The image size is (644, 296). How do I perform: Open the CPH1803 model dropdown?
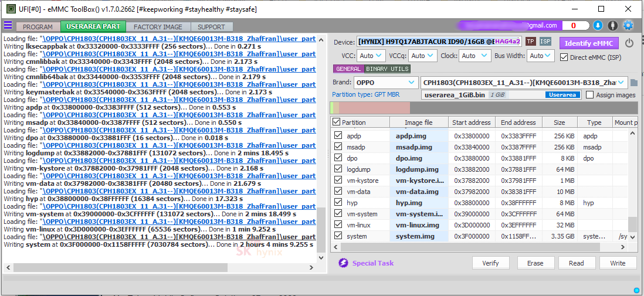click(x=524, y=83)
